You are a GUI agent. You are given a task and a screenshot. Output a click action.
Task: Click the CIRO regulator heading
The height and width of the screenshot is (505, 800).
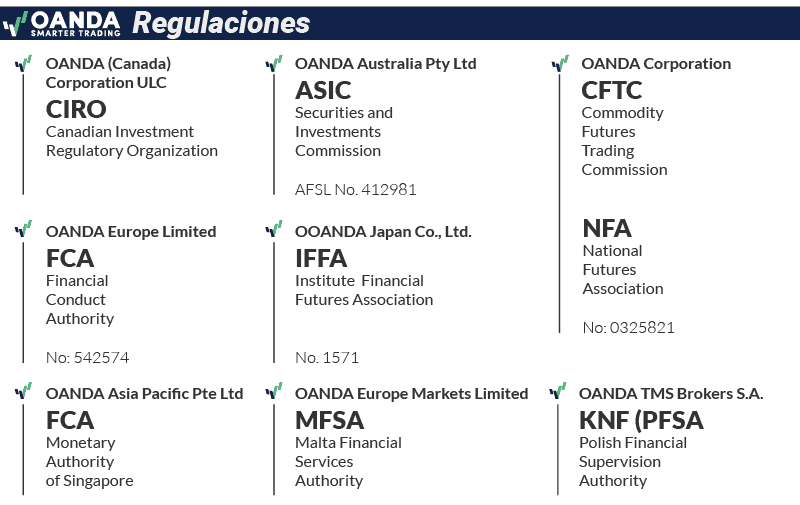[x=76, y=109]
